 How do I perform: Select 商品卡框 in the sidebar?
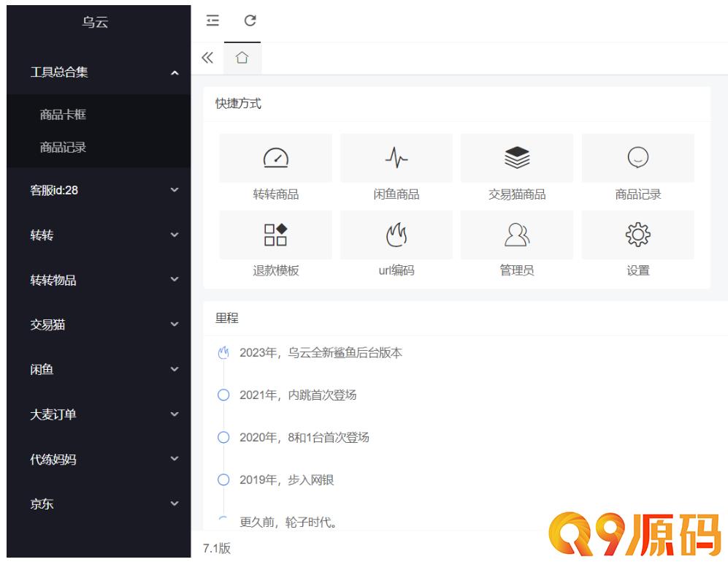63,114
